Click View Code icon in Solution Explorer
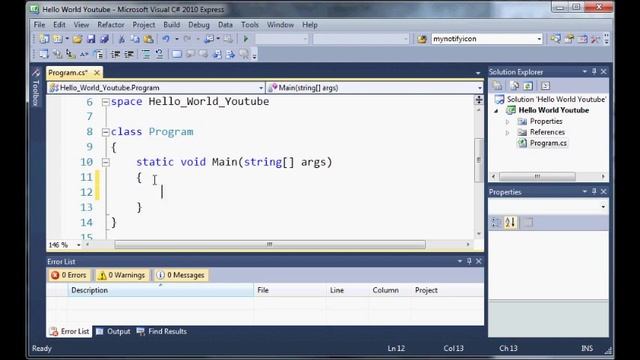The width and height of the screenshot is (640, 360). (546, 86)
